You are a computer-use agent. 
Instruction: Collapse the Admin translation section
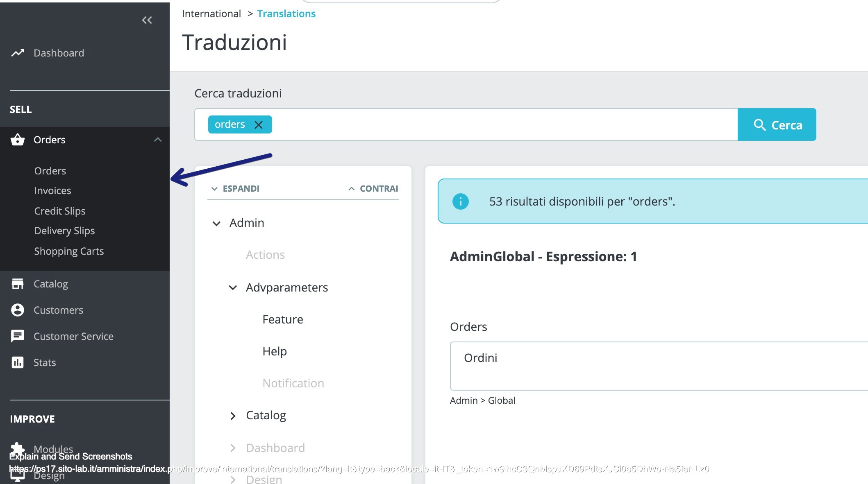(x=216, y=223)
